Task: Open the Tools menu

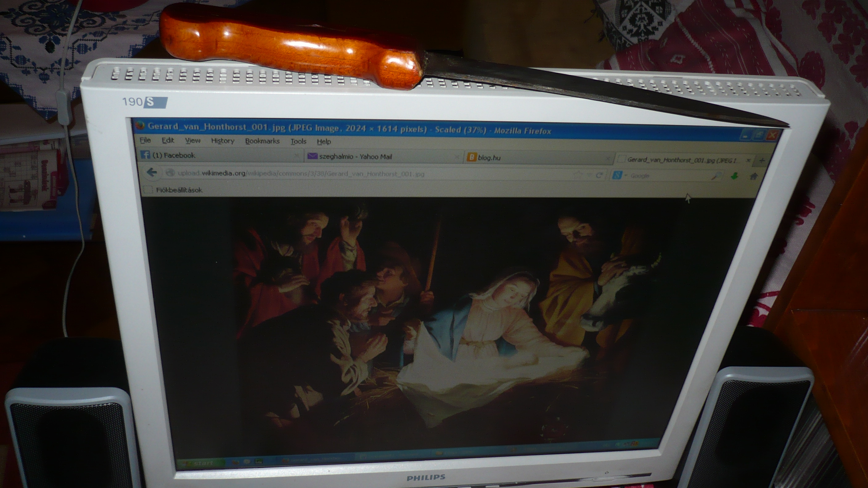Action: (x=299, y=141)
